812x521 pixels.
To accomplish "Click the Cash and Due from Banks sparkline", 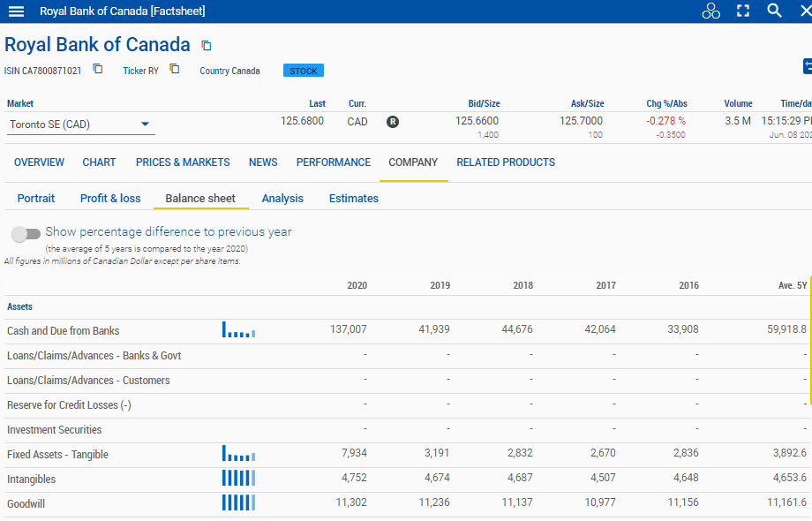I will pyautogui.click(x=238, y=329).
